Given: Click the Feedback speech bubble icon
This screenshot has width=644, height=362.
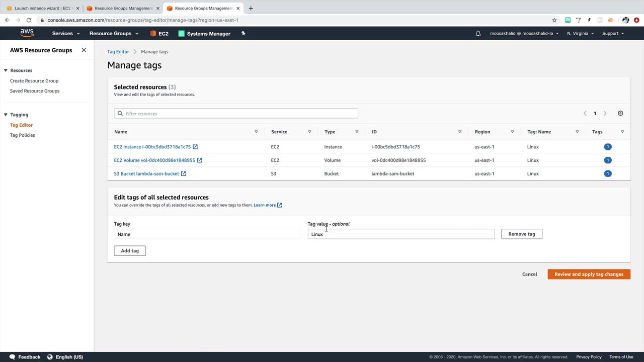Looking at the screenshot, I should 13,357.
